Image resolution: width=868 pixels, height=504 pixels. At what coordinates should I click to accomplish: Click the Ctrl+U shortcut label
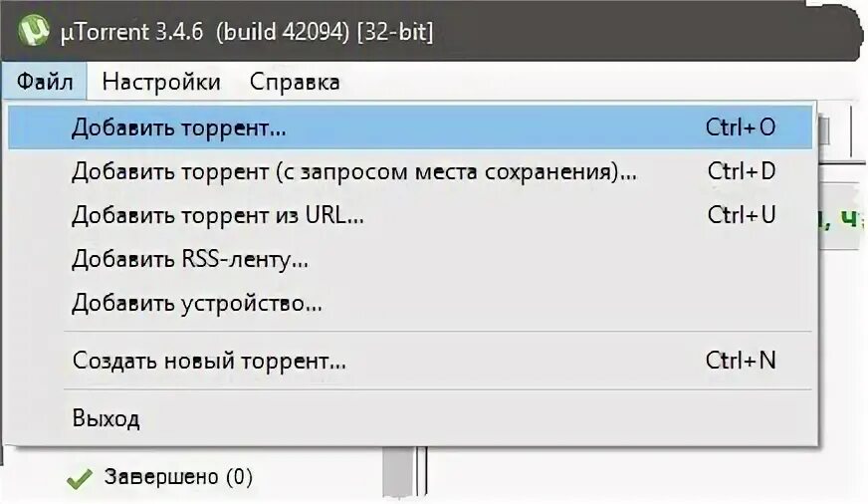pos(742,215)
